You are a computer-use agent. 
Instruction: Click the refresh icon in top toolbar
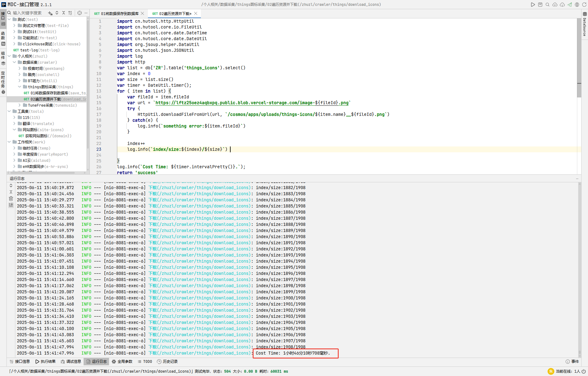pos(584,5)
